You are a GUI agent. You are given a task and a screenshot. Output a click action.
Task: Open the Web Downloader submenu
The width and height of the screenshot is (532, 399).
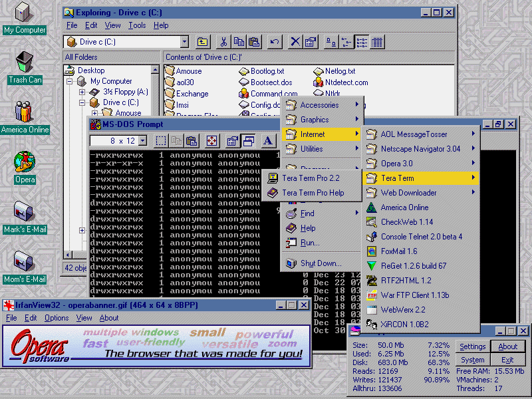(x=421, y=193)
